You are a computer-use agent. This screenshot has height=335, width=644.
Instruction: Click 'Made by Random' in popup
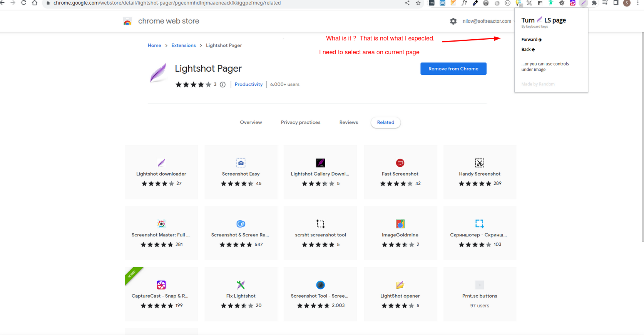(538, 84)
